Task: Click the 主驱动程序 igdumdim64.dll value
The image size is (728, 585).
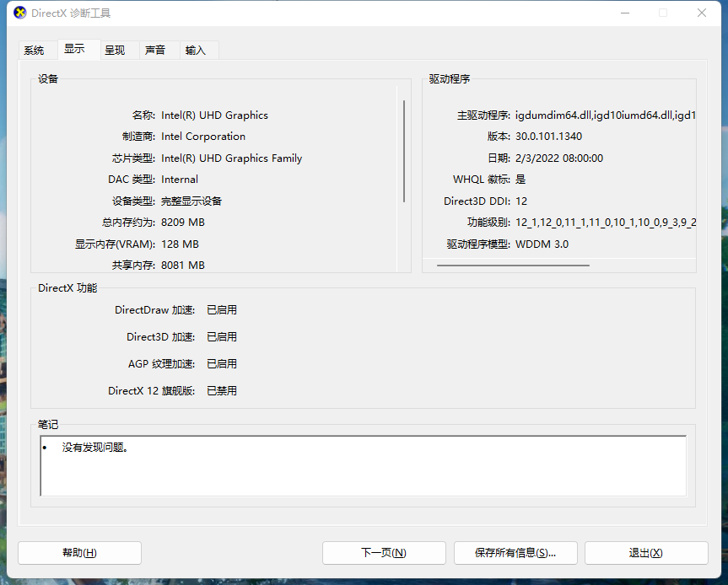Action: pyautogui.click(x=605, y=115)
